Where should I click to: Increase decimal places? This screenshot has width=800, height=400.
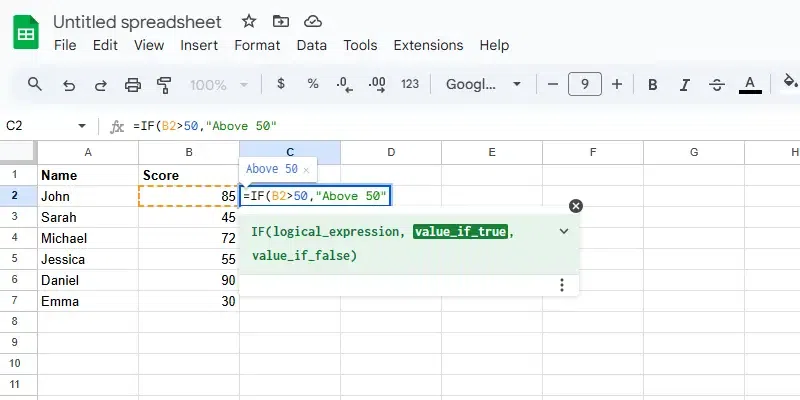point(377,85)
